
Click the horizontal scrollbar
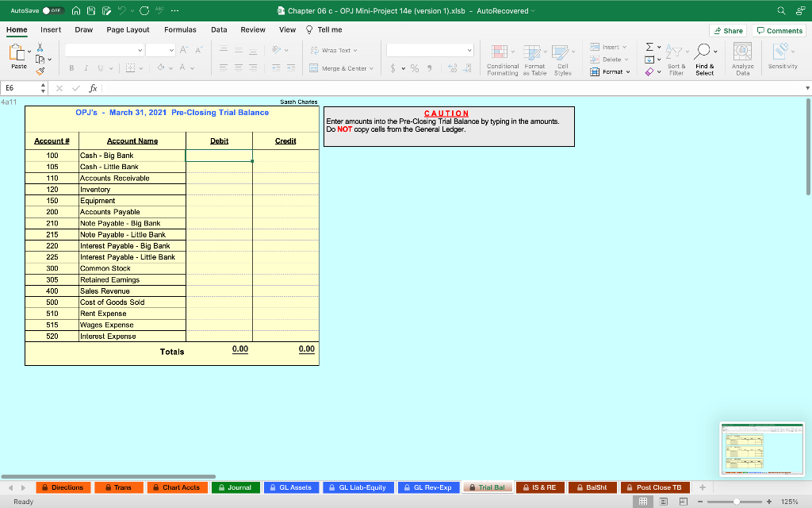coord(108,476)
